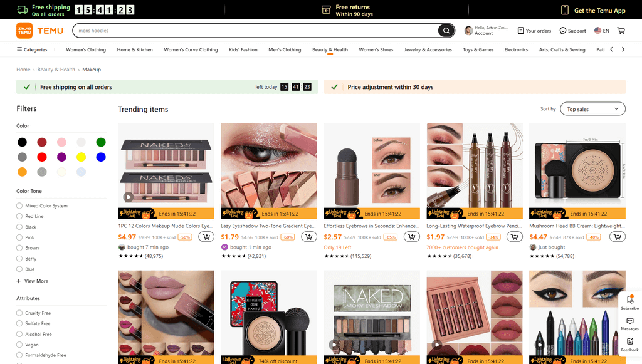Image resolution: width=642 pixels, height=364 pixels.
Task: Click the search magnifier button
Action: pos(446,31)
